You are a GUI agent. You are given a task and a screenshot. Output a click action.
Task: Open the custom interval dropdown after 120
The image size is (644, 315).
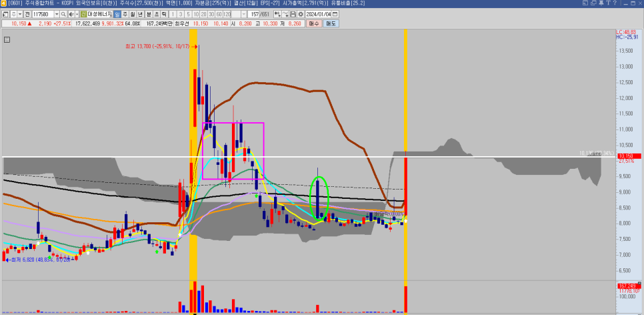point(243,14)
